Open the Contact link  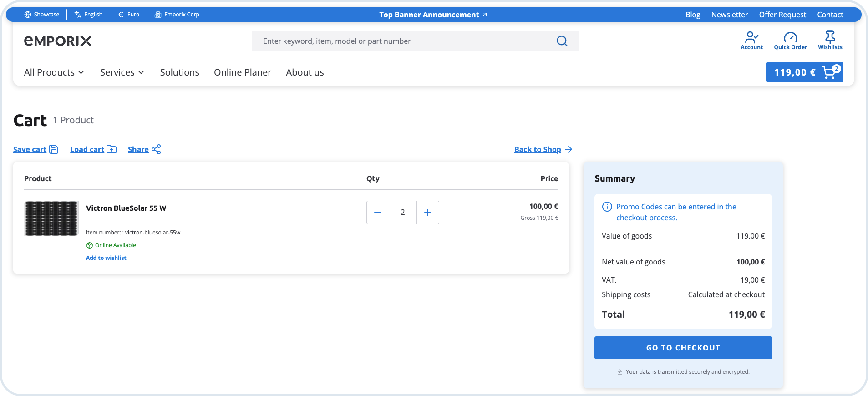(x=830, y=15)
